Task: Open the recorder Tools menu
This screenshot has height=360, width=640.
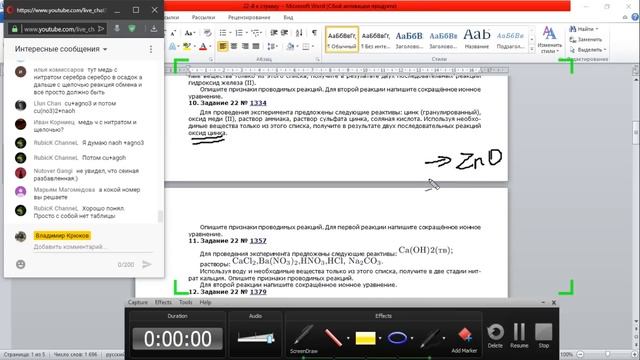Action: [185, 302]
